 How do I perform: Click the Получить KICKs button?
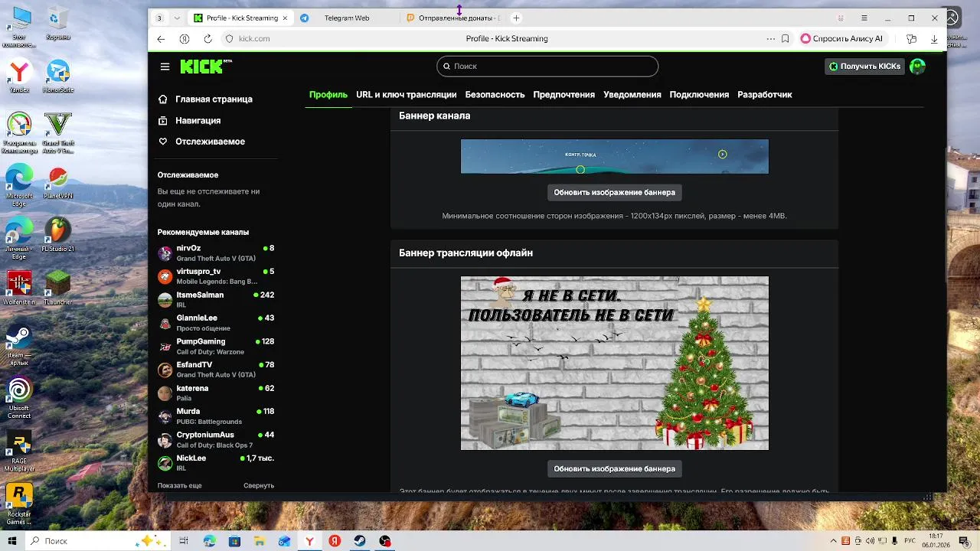[x=864, y=67]
